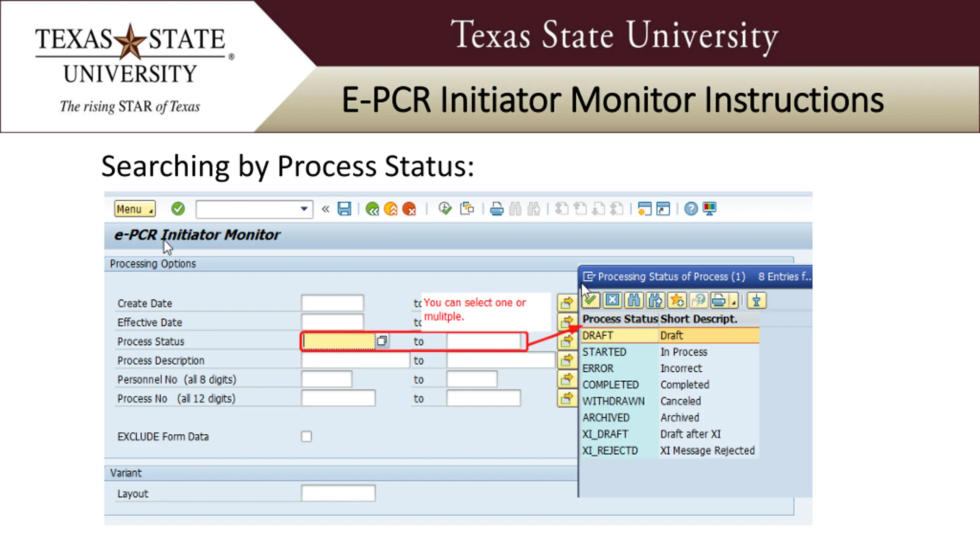Click the Effective Date from input field

coord(332,322)
